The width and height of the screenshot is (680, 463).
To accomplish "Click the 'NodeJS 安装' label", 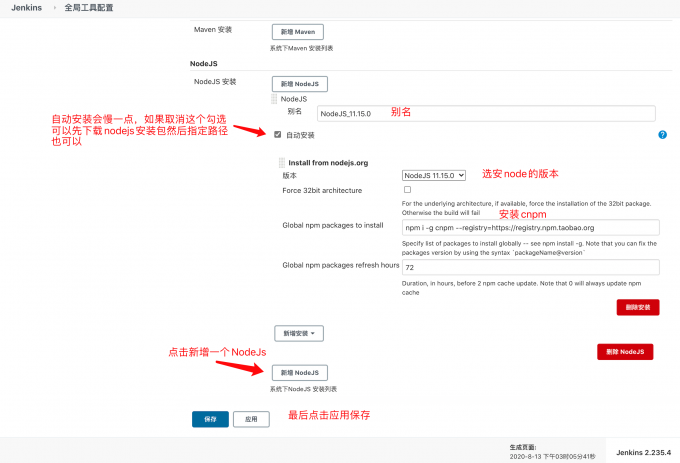I will click(215, 82).
